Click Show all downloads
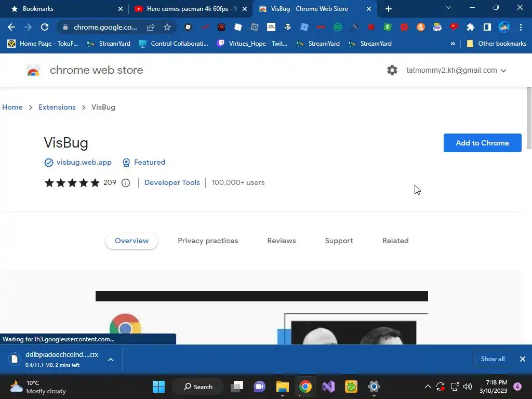 click(493, 359)
